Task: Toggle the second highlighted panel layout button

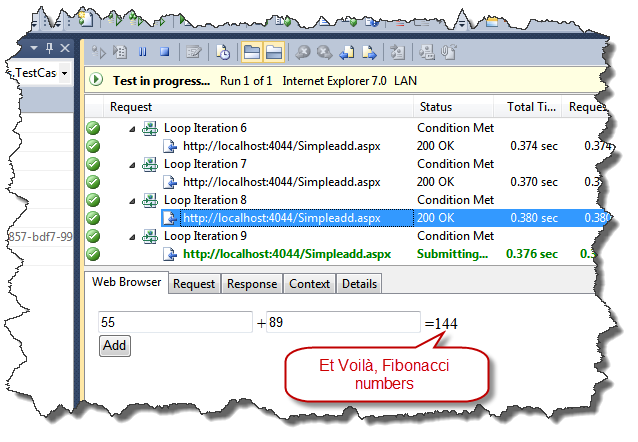Action: 273,52
